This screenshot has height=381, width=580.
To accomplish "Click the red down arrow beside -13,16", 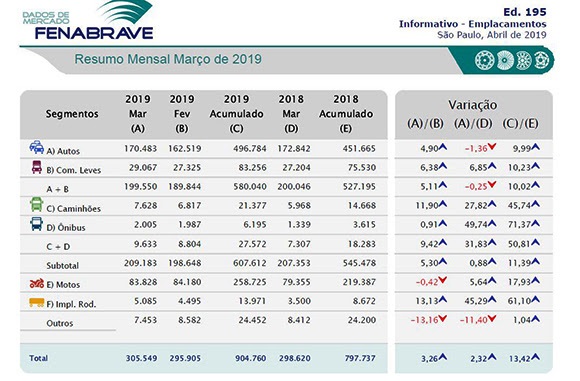I will click(442, 318).
